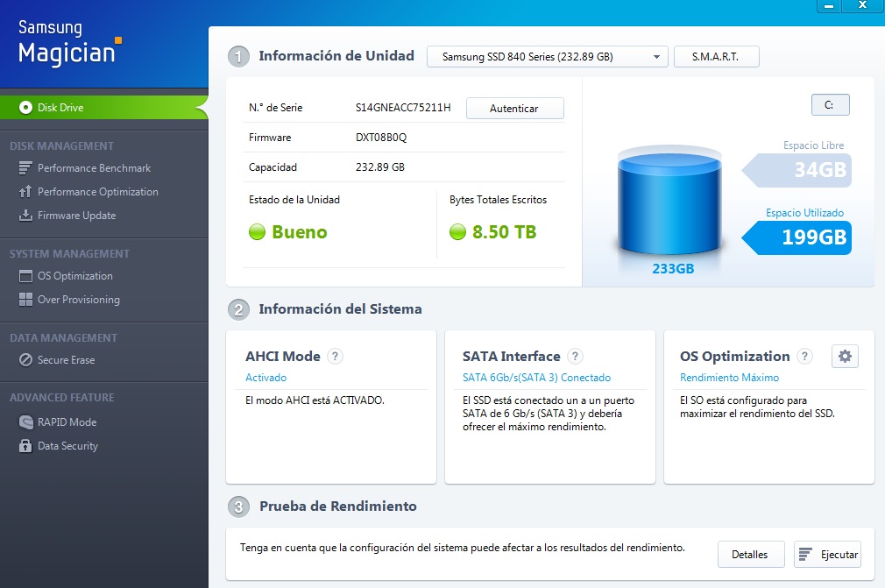This screenshot has width=885, height=588.
Task: Click the Activado AHCI status link
Action: click(x=265, y=378)
